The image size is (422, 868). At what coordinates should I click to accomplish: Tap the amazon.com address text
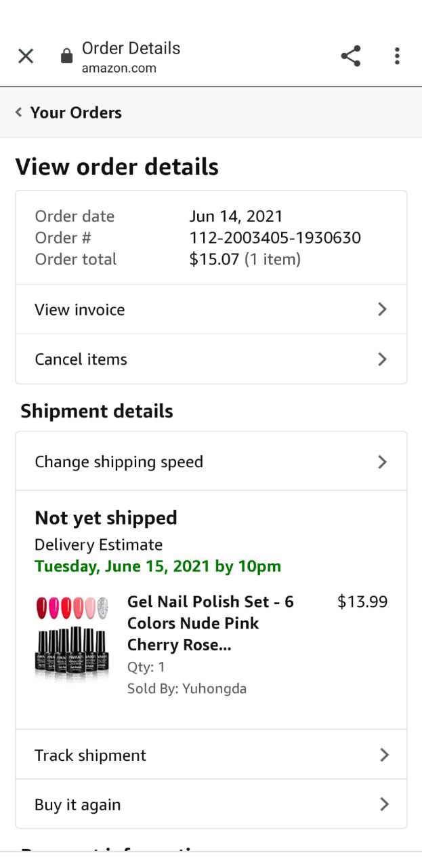pyautogui.click(x=119, y=68)
